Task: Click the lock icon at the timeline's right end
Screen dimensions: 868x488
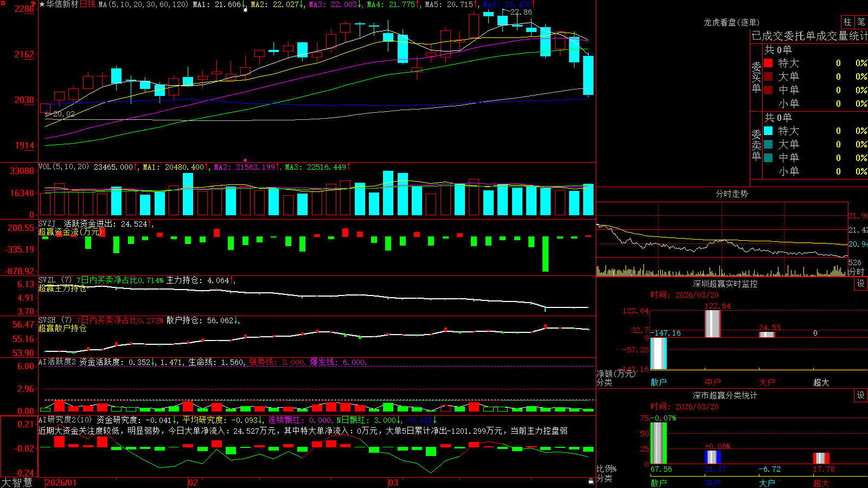Action: click(591, 481)
